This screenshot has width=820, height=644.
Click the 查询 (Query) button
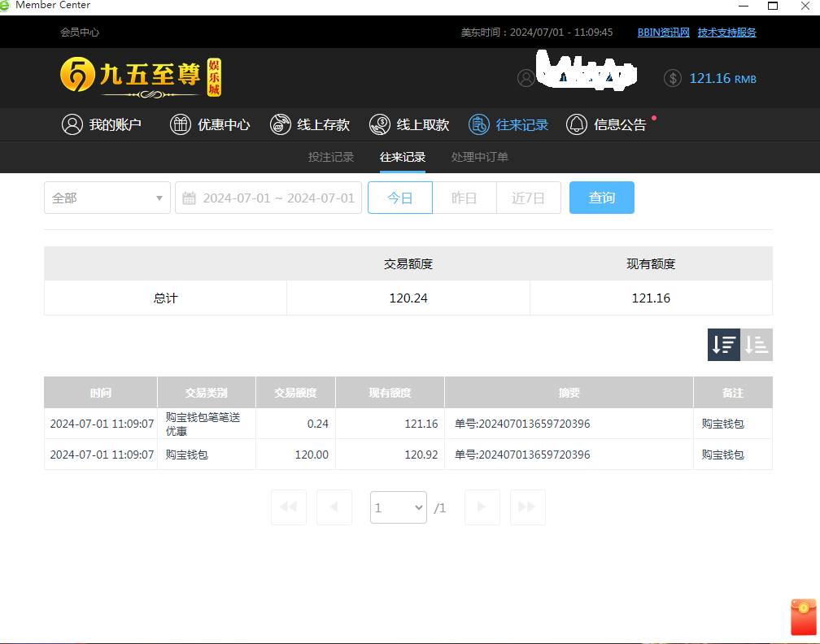coord(601,198)
